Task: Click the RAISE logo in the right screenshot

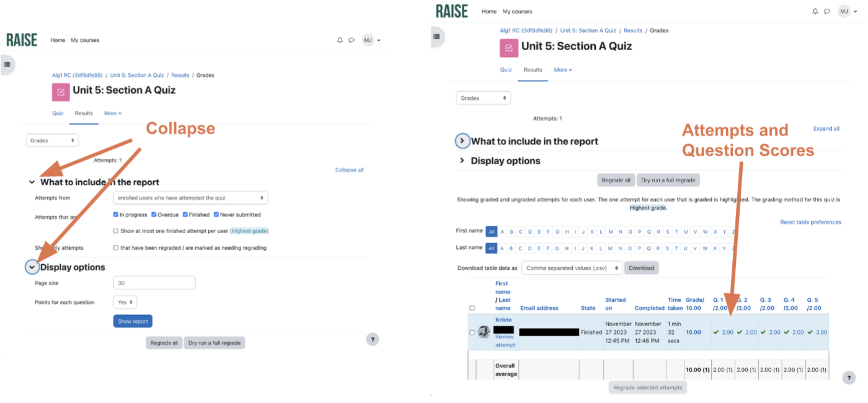Action: coord(452,11)
